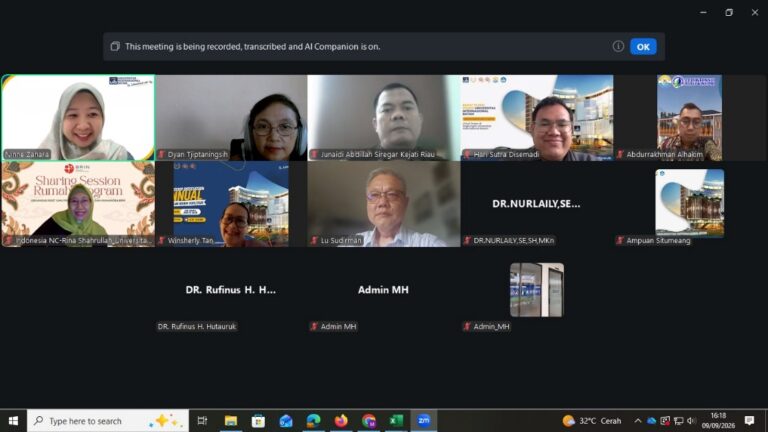Screen dimensions: 768x432
Task: Click muted mic icon on Admin_MH label
Action: click(467, 327)
